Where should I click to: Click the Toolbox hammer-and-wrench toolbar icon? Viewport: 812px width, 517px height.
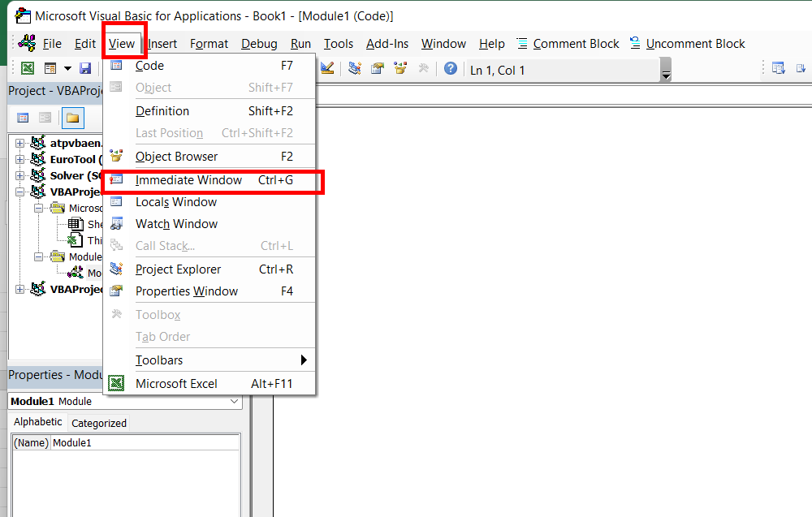tap(424, 68)
